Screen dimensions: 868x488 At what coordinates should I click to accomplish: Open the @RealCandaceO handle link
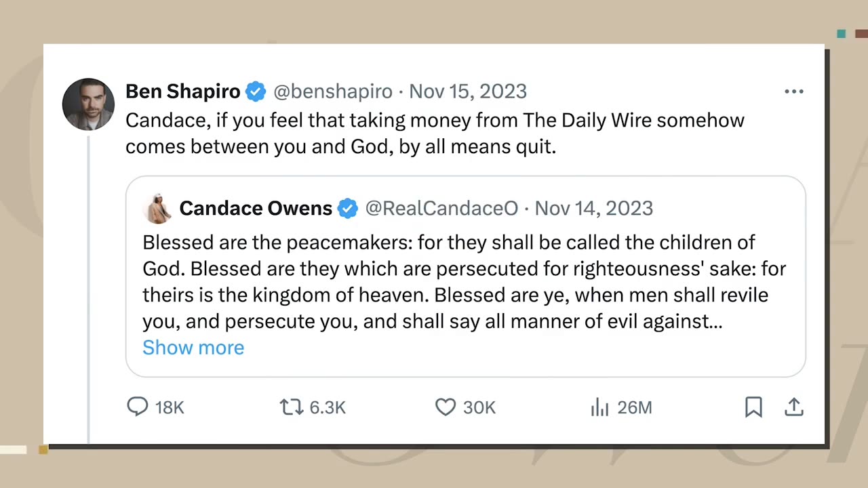441,208
